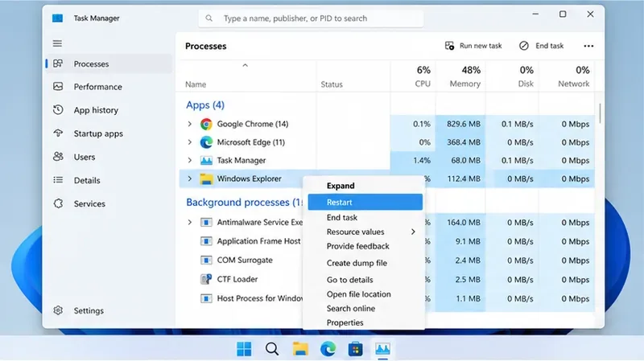Screen dimensions: 644x361
Task: Select Provide feedback in context menu
Action: (357, 246)
